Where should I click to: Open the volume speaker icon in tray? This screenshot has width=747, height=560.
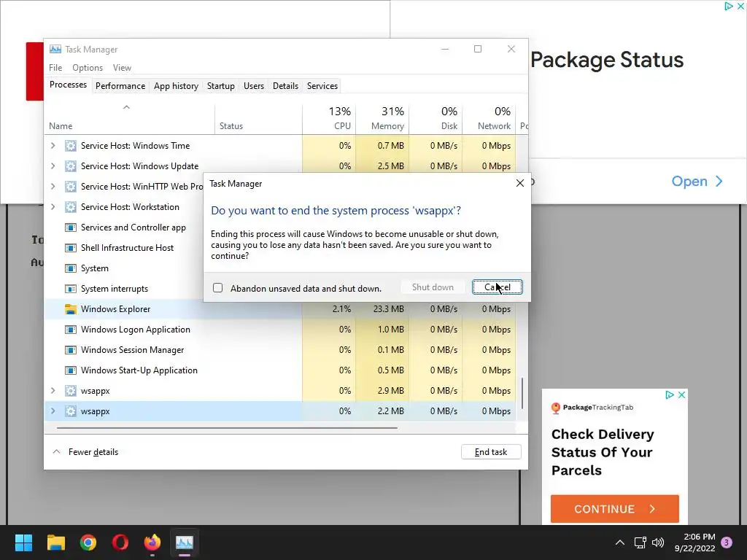[x=658, y=542]
